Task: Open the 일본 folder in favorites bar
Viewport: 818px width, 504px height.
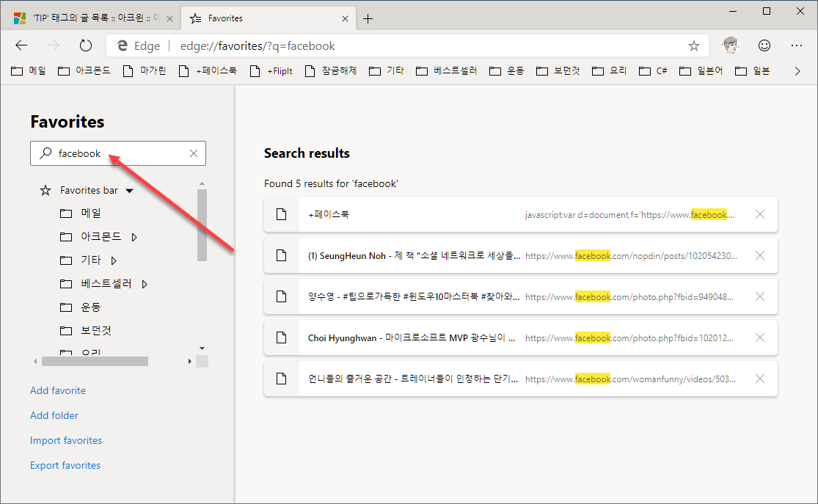Action: tap(752, 71)
